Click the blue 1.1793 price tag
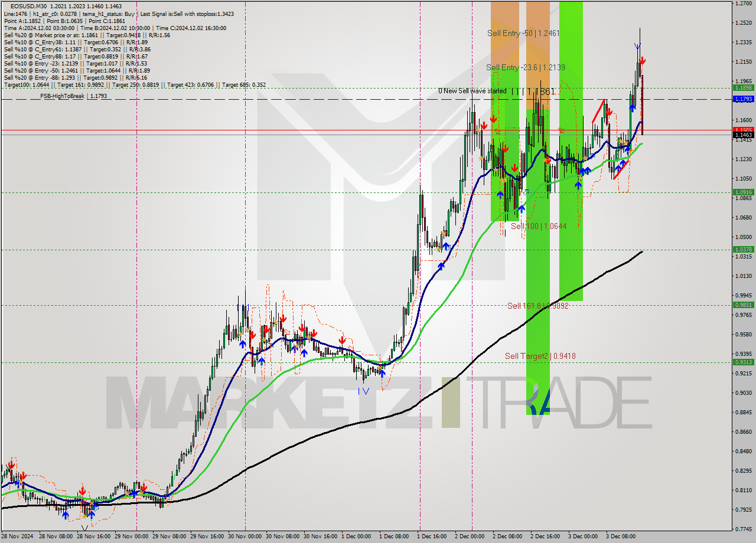The image size is (756, 543). pyautogui.click(x=742, y=99)
